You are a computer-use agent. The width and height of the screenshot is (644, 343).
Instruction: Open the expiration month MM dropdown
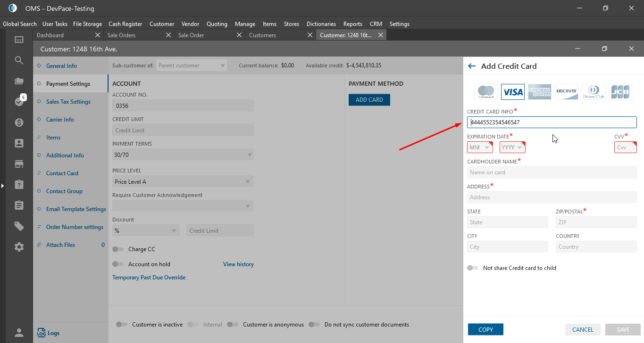tap(480, 147)
